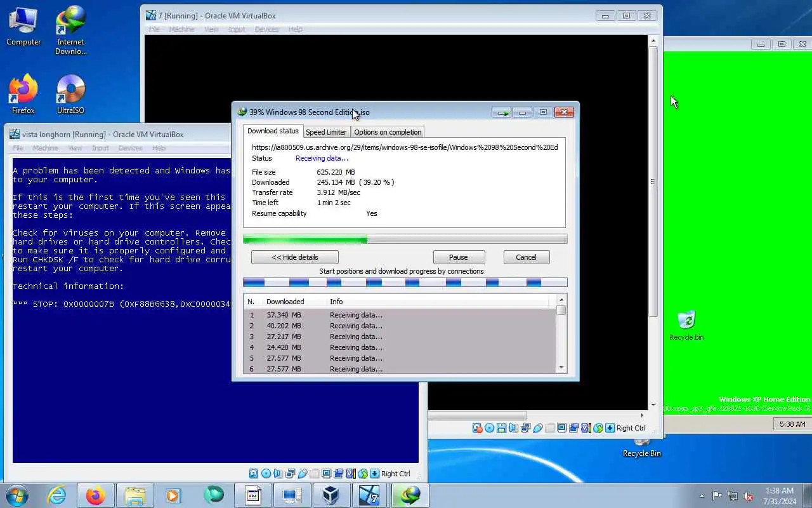812x508 pixels.
Task: Click Windows Start orb
Action: click(16, 495)
